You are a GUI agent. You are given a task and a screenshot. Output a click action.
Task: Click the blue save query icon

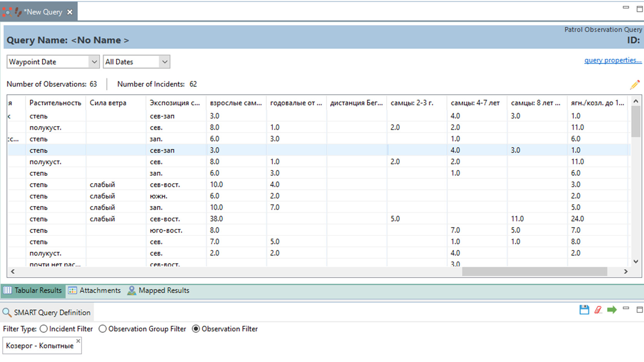(584, 310)
